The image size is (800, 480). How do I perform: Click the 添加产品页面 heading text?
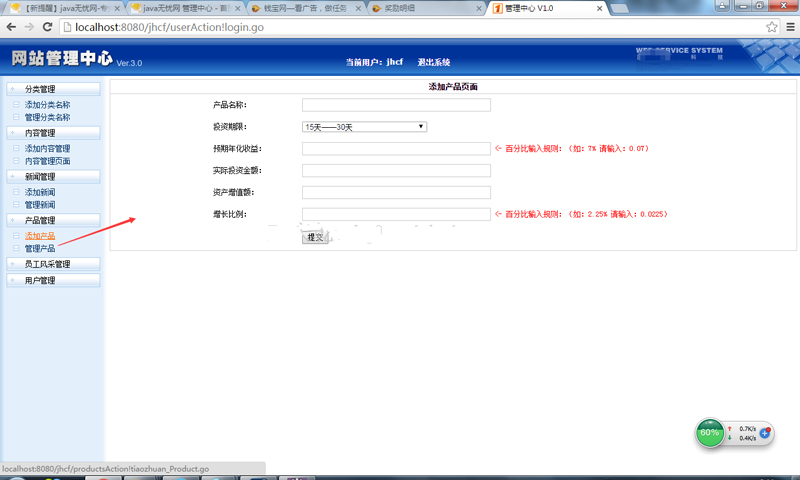point(453,87)
